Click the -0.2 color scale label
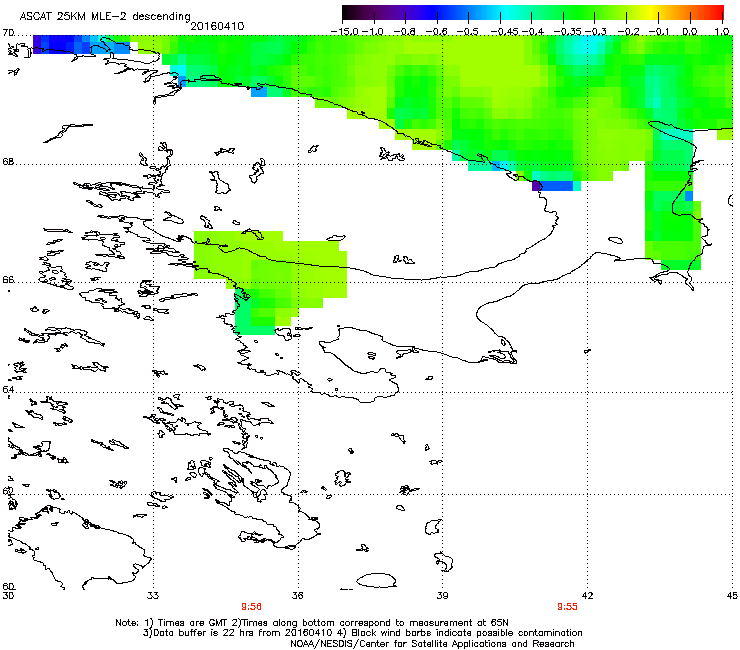740x650 pixels. 627,32
